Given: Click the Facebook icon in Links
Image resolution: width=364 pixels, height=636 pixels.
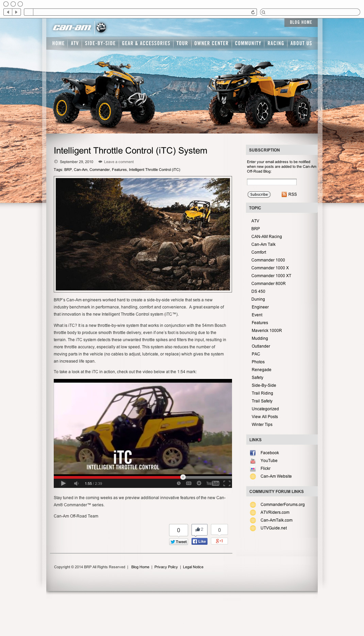Looking at the screenshot, I should pos(253,453).
